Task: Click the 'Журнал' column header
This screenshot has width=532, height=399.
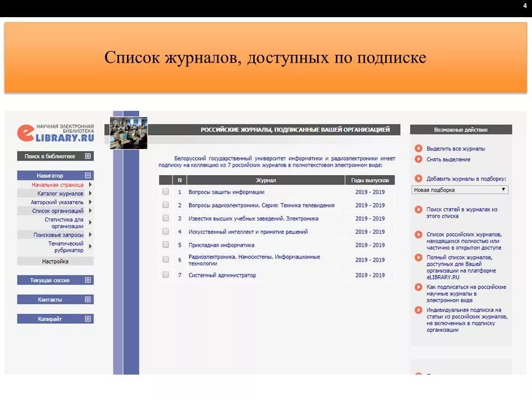Action: coord(265,180)
